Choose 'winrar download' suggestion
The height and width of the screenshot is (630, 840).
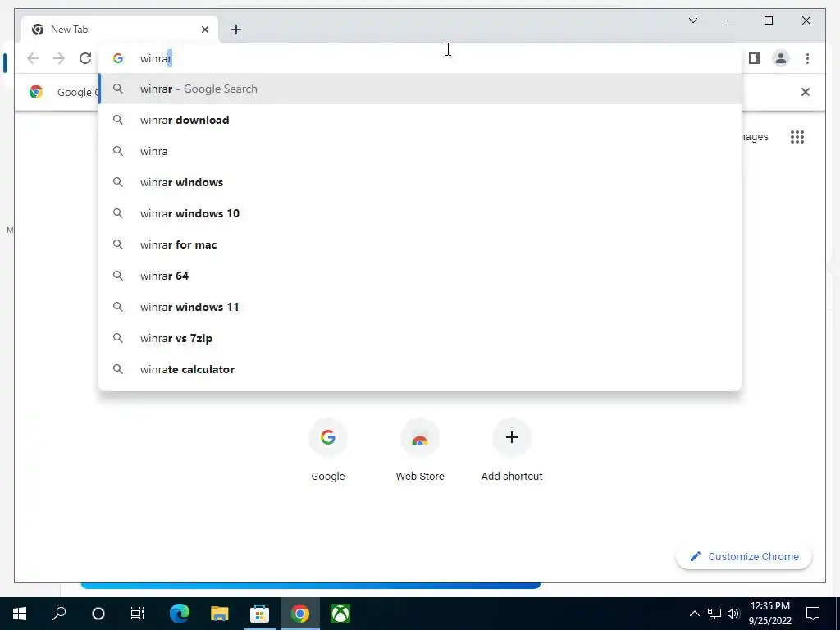[x=421, y=120]
